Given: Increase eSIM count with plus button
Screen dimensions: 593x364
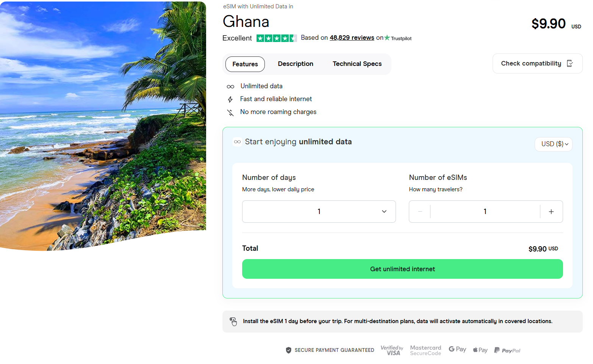Looking at the screenshot, I should [551, 211].
